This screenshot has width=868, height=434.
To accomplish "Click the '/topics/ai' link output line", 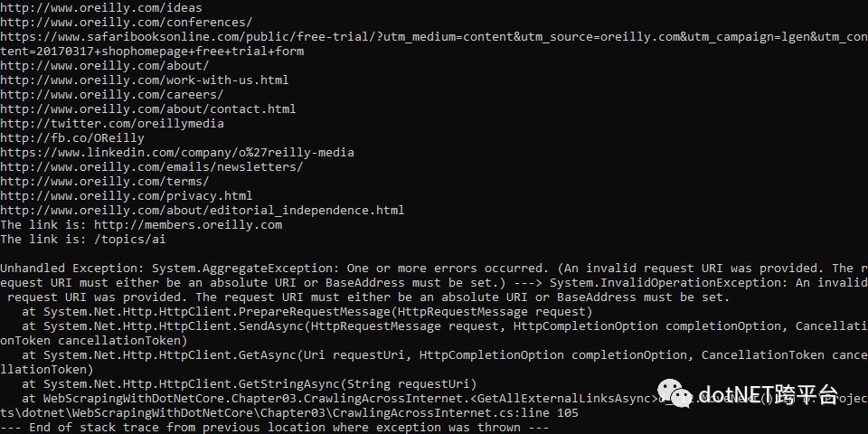I will pos(83,239).
